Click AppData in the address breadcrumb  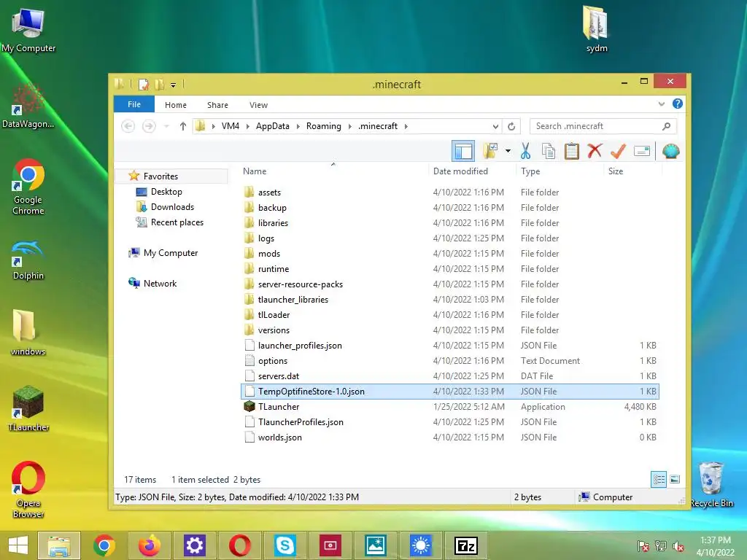pyautogui.click(x=273, y=126)
